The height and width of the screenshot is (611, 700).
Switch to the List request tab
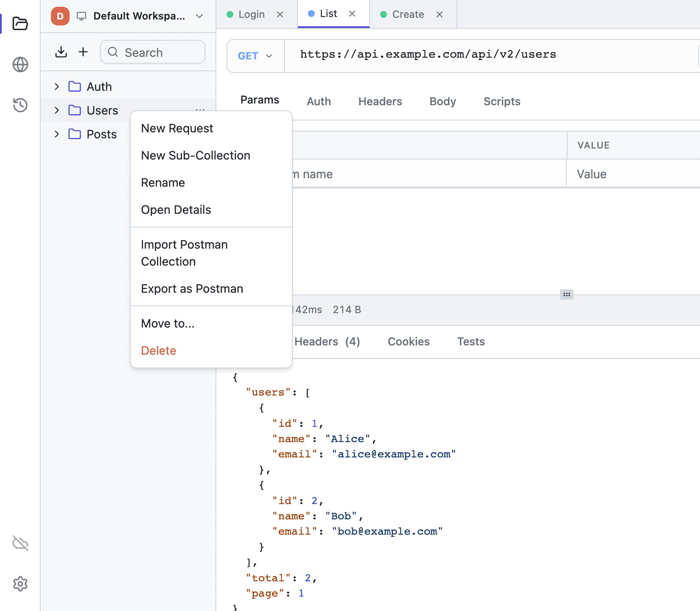[x=328, y=14]
